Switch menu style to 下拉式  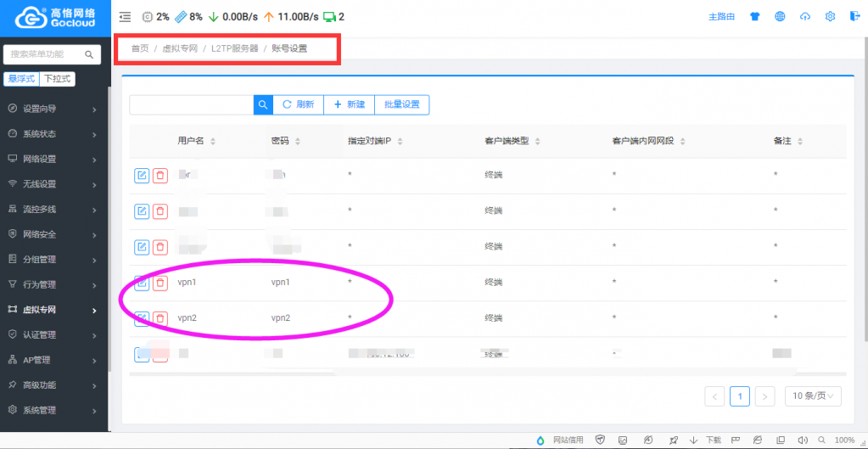pos(58,79)
